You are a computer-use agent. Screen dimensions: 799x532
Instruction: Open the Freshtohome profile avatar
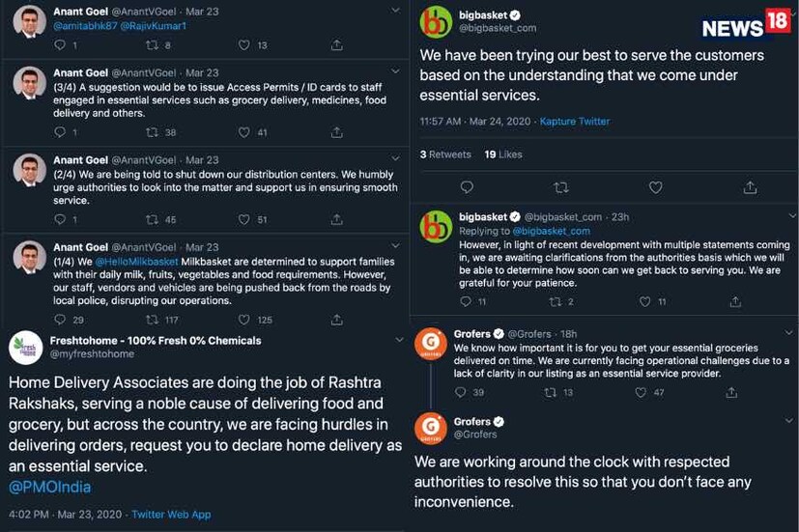click(24, 346)
